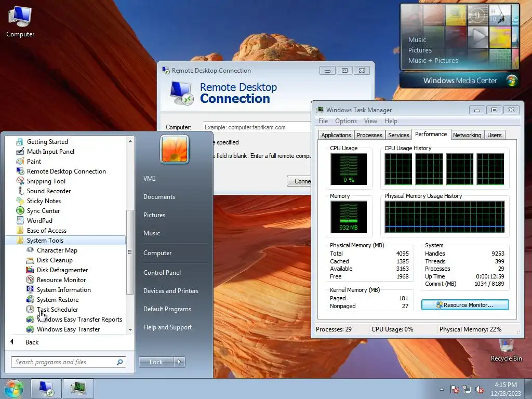This screenshot has height=399, width=532.
Task: Go Back in the Start menu
Action: pos(32,342)
